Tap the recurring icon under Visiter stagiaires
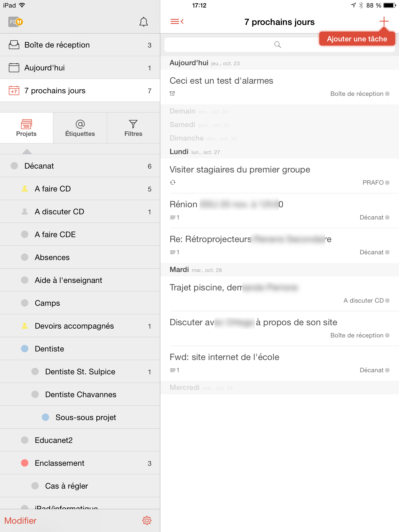Screen dimensions: 399x532 pyautogui.click(x=173, y=182)
